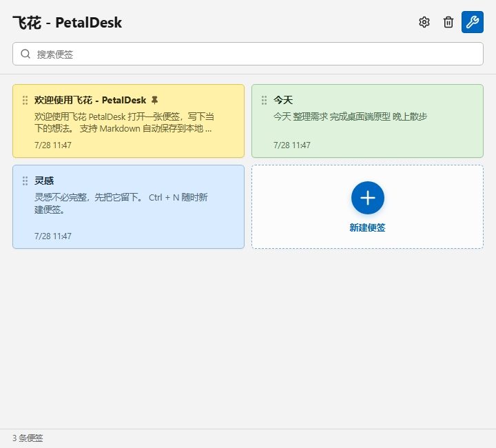This screenshot has height=448, width=496.
Task: Click the timestamp on the 灵感 note
Action: pos(53,236)
